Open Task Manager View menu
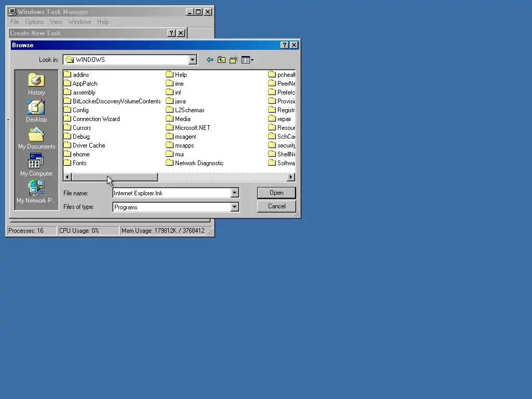The image size is (532, 399). pos(56,22)
